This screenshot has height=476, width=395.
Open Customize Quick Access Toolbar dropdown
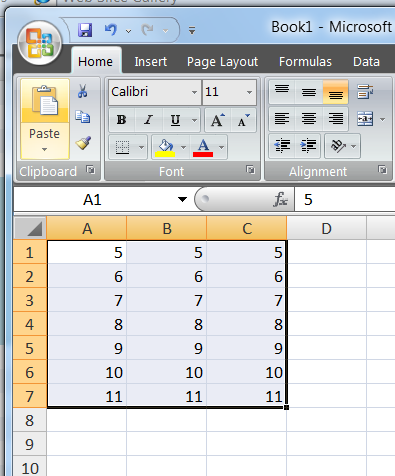click(x=192, y=31)
